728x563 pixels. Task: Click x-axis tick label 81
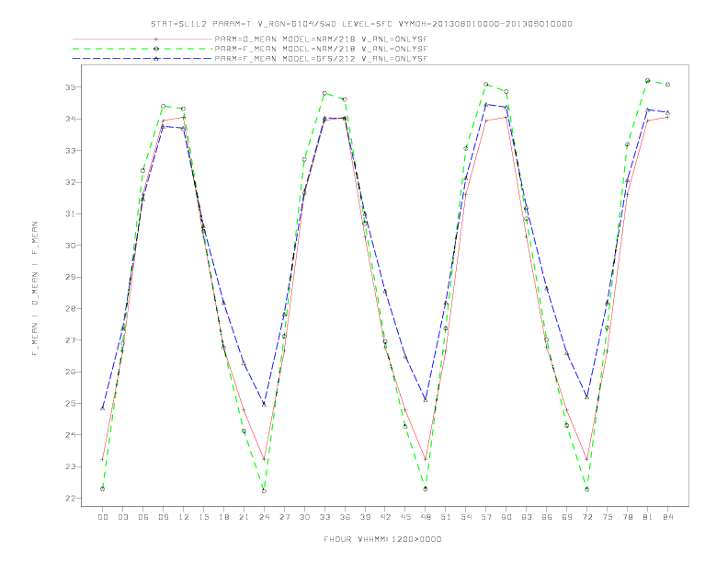648,517
